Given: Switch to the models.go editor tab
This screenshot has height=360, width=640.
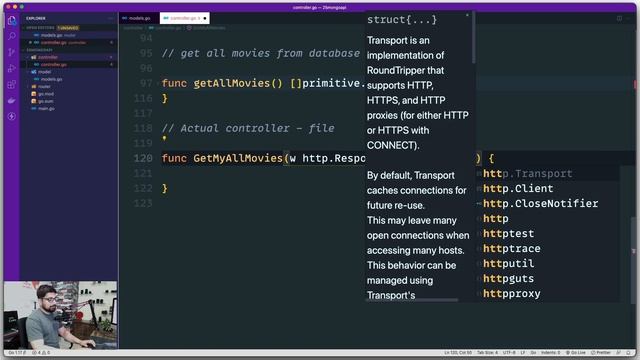Looking at the screenshot, I should coord(139,18).
